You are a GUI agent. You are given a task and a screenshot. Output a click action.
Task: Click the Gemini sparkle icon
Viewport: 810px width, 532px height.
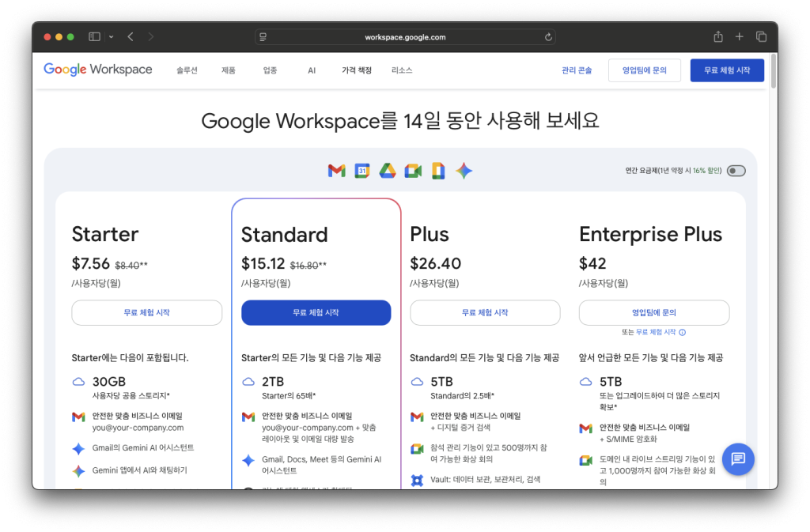coord(464,171)
